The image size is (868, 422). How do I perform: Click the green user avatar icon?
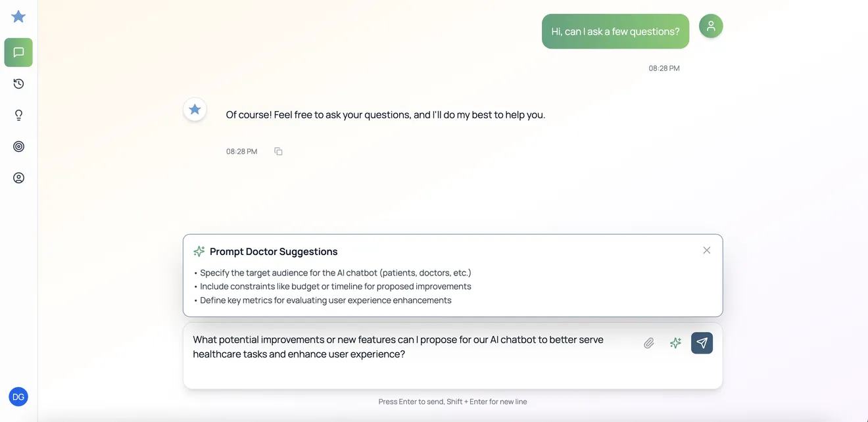[x=711, y=26]
